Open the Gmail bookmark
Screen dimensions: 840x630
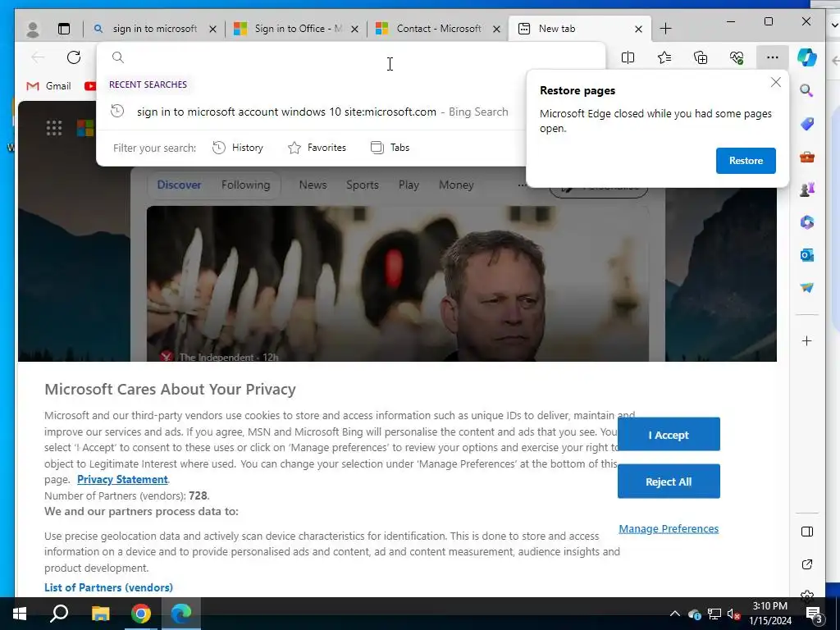(x=48, y=85)
